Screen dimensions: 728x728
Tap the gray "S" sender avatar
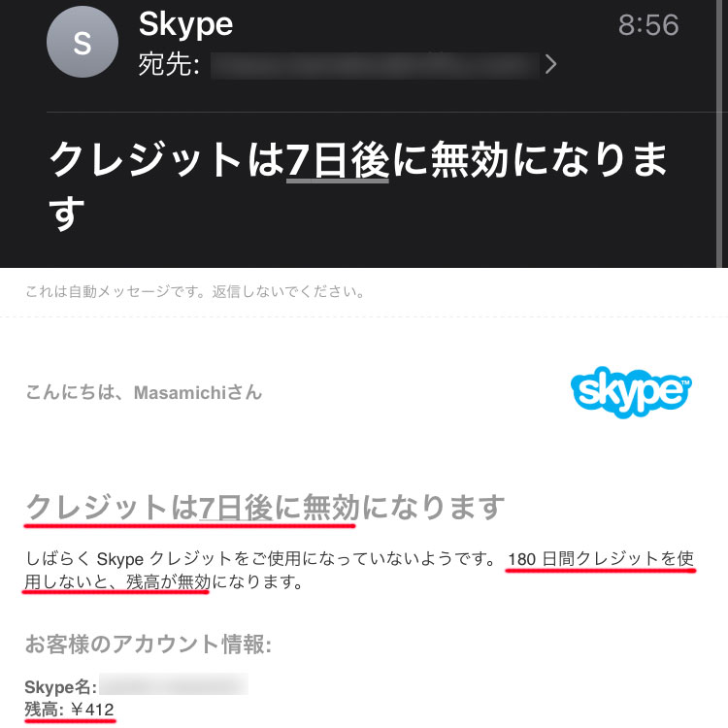[x=83, y=42]
